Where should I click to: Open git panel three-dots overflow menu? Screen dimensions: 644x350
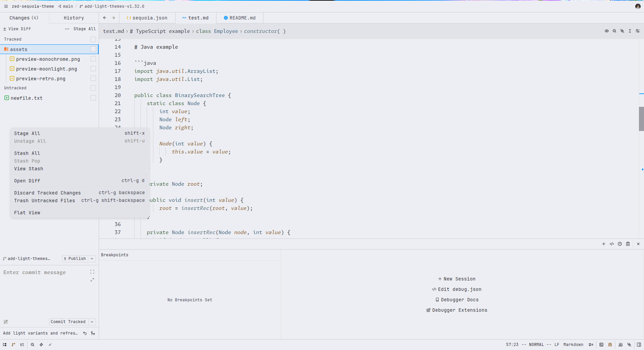click(x=67, y=29)
